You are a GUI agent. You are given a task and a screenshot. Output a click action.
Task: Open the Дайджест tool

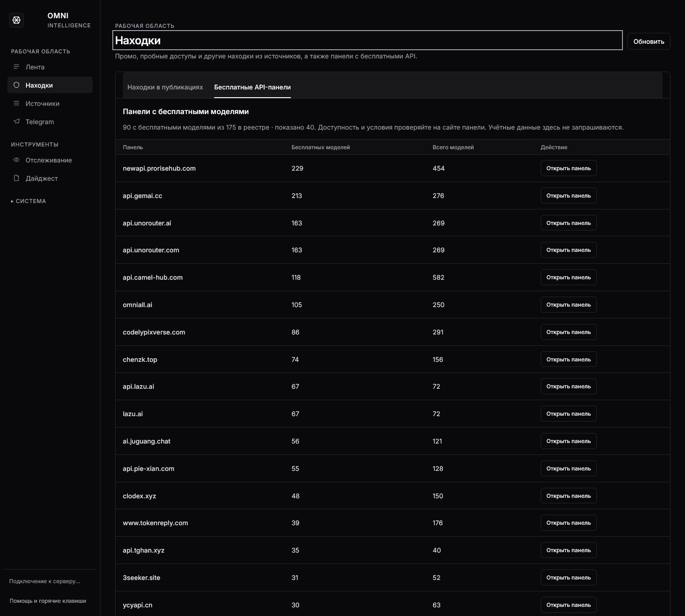(50, 178)
